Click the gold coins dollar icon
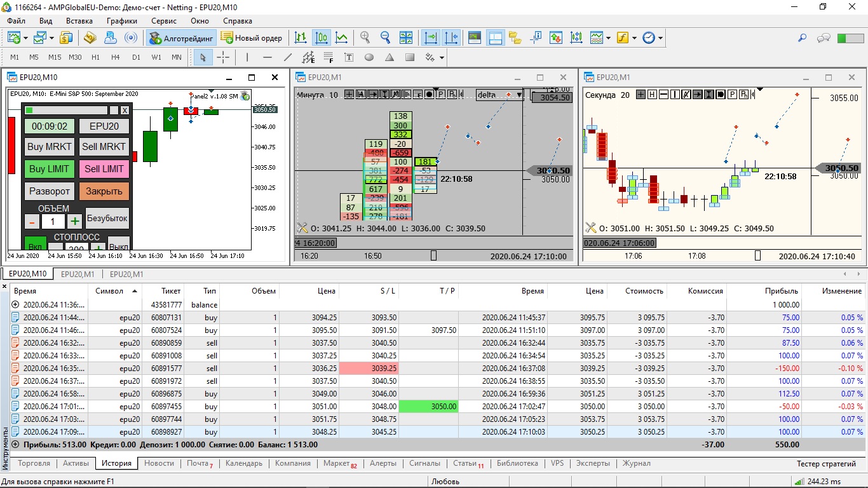Viewport: 868px width, 488px height. coord(66,37)
